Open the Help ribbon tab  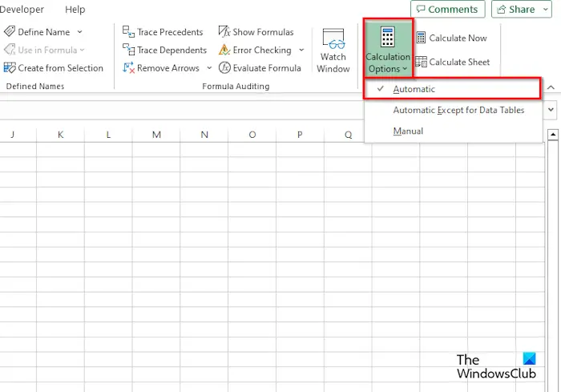tap(75, 10)
